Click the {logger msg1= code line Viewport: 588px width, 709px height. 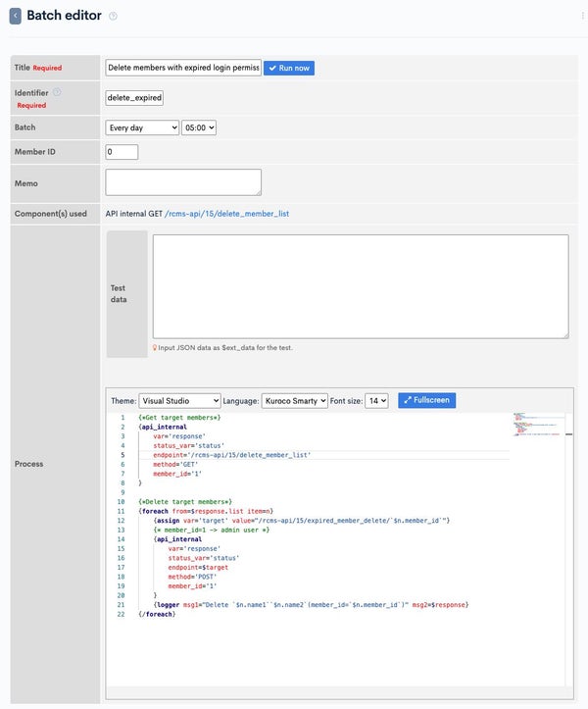coord(311,604)
